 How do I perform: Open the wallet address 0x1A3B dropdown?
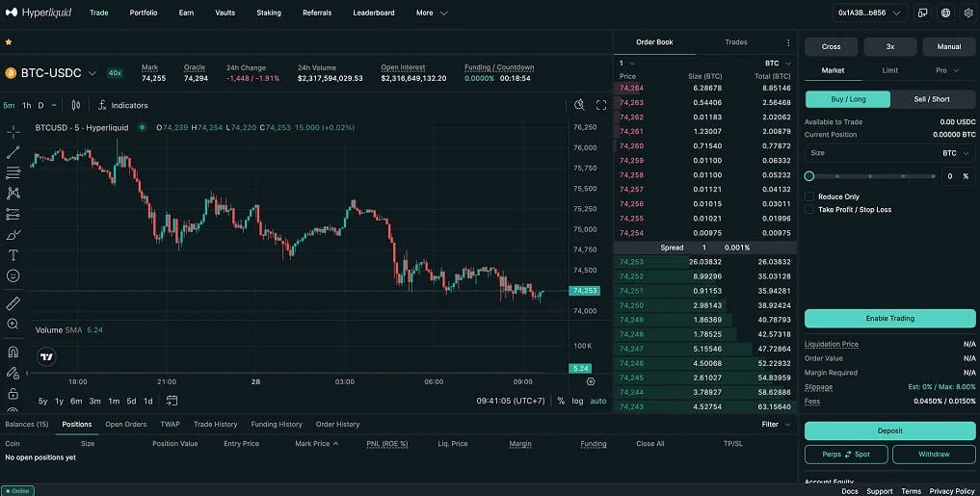(869, 13)
